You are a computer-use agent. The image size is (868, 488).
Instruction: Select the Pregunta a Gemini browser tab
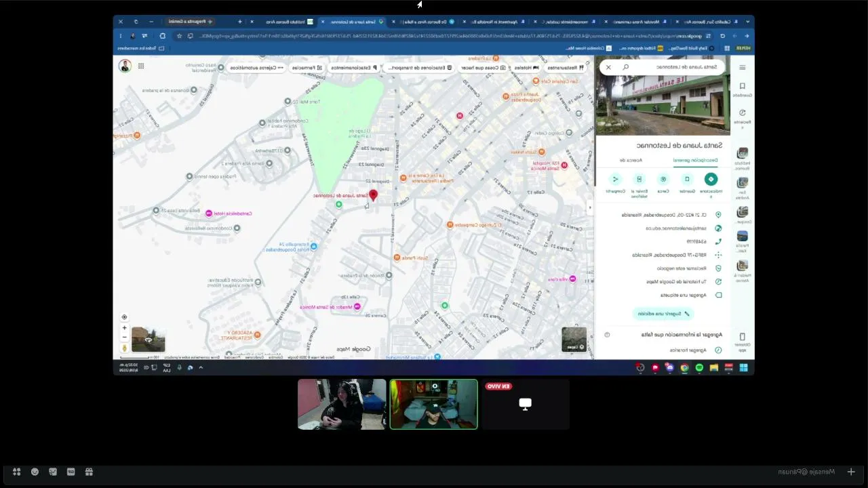(190, 22)
